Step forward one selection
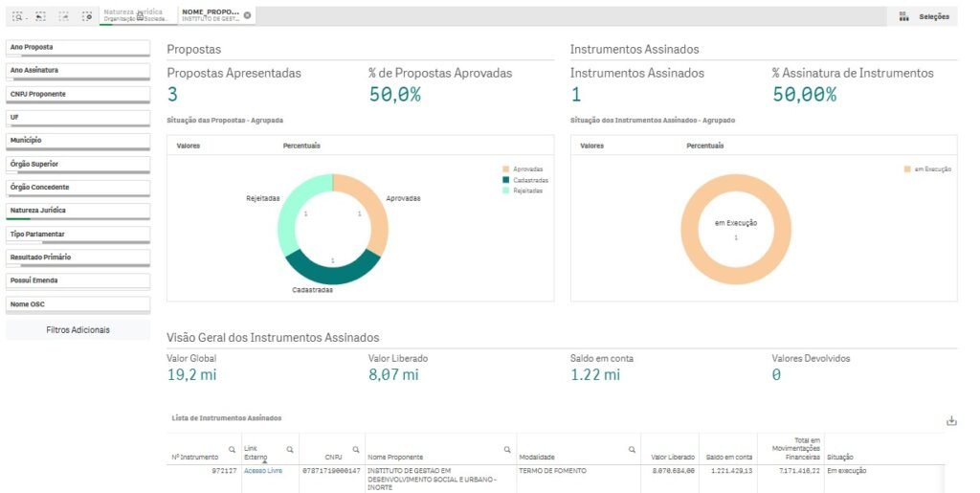The height and width of the screenshot is (493, 980). tap(63, 16)
